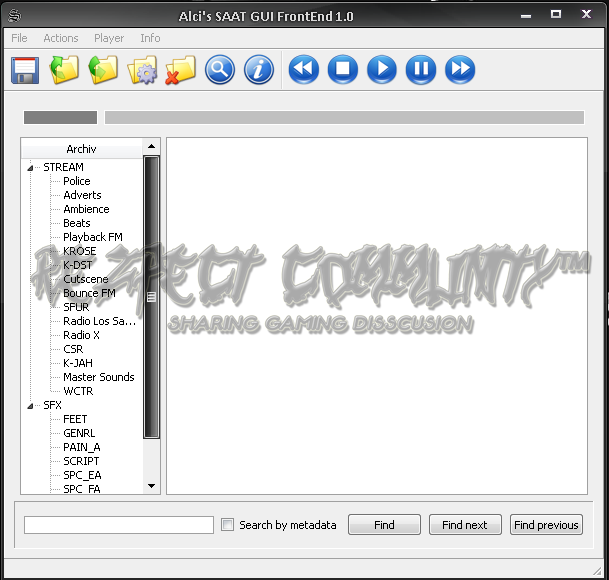Select FEET under SFX

click(x=75, y=419)
